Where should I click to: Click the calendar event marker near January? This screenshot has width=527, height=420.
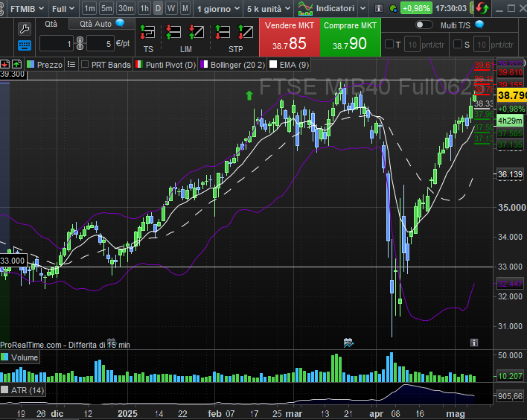(111, 342)
